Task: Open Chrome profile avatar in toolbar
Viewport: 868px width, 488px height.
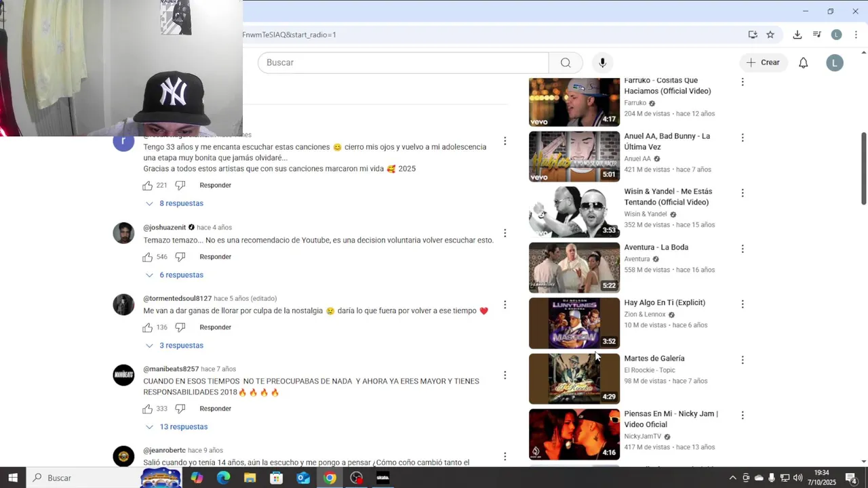Action: (837, 35)
